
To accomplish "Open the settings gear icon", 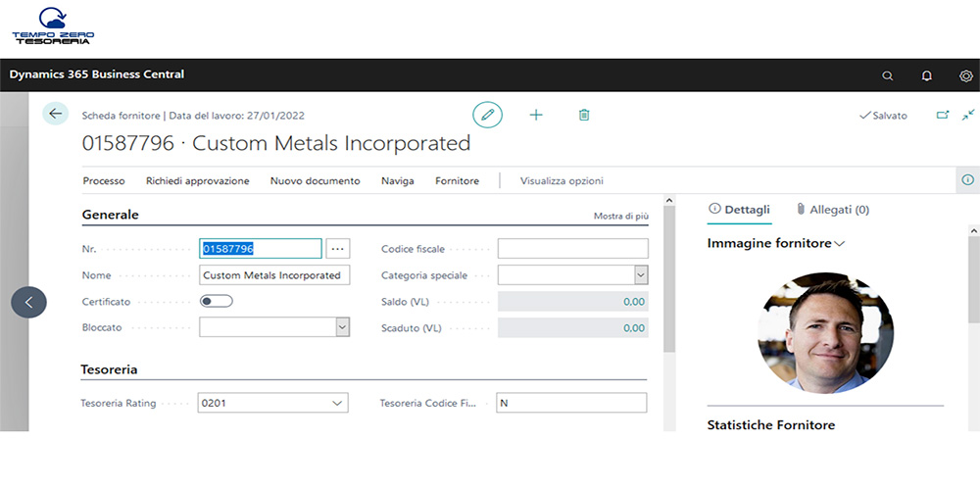I will (966, 75).
